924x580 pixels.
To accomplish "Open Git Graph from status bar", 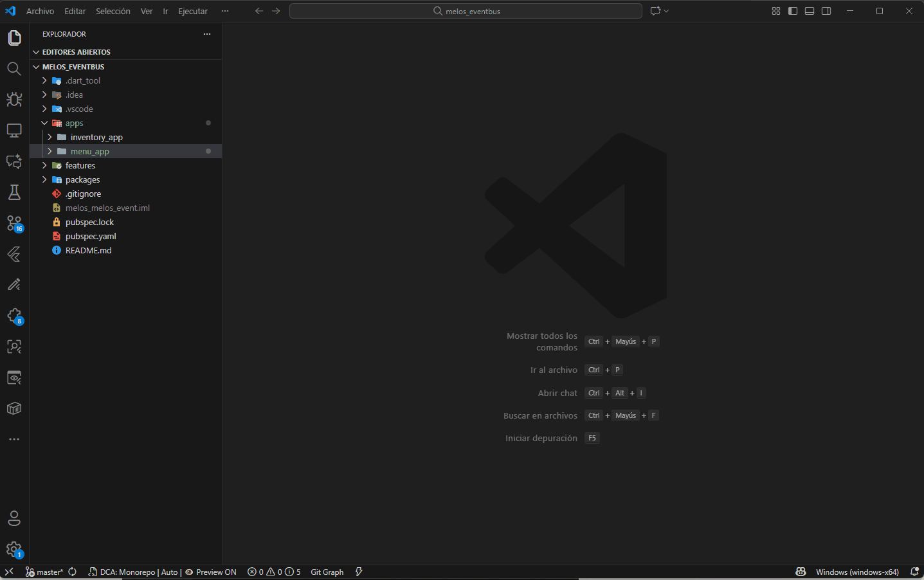I will click(x=327, y=572).
